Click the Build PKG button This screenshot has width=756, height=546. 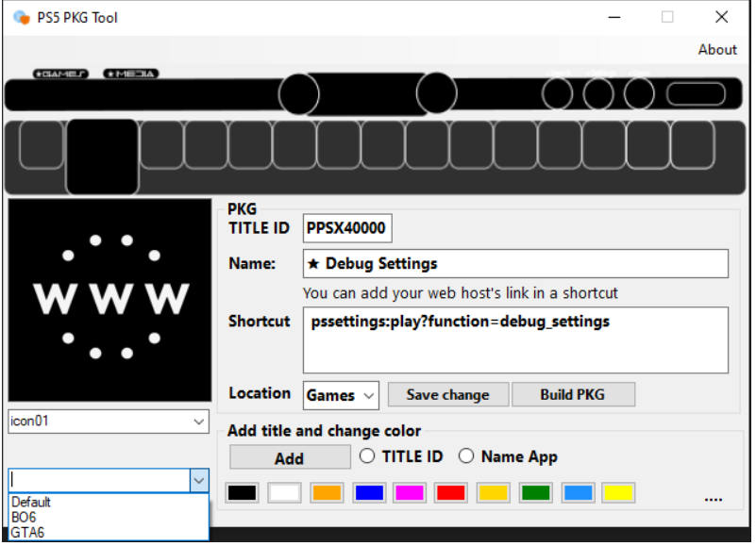[573, 394]
